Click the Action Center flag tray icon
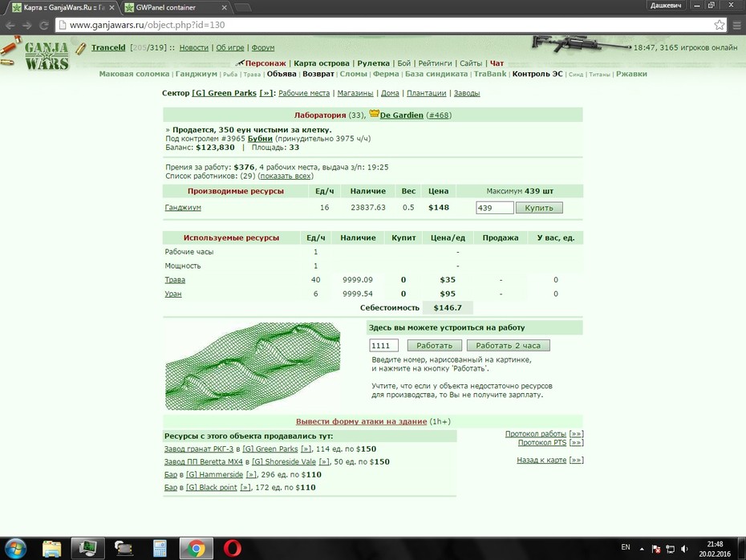Viewport: 746px width, 560px height. 656,549
